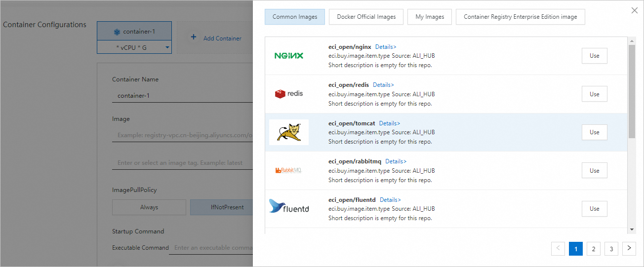Click the eci_open/fluentd title text
Viewport: 644px width, 267px height.
352,200
